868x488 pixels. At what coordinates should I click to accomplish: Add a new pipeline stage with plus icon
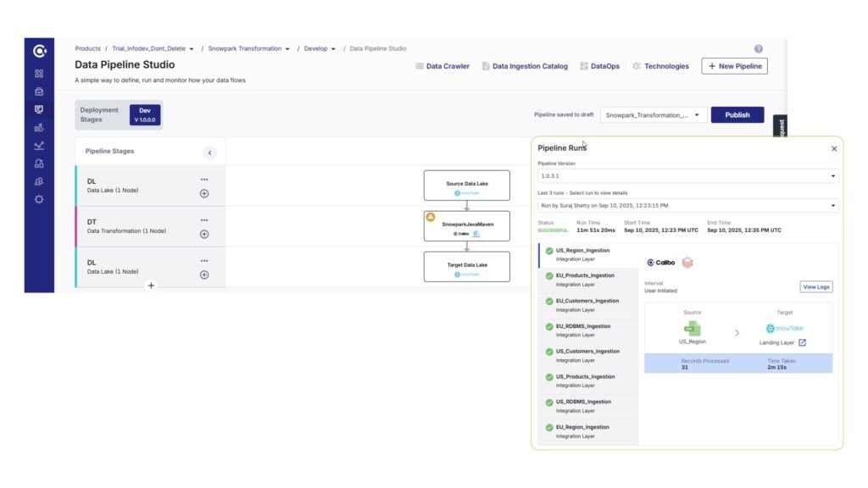(151, 286)
